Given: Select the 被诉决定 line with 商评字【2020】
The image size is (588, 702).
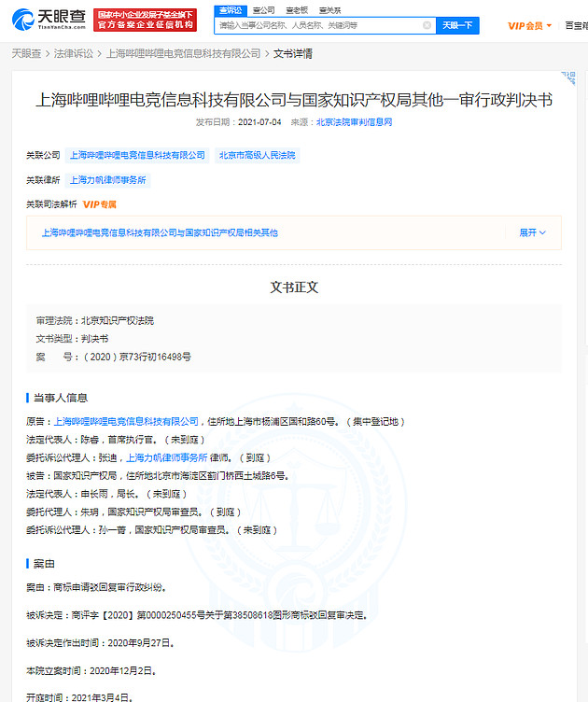Looking at the screenshot, I should [197, 615].
